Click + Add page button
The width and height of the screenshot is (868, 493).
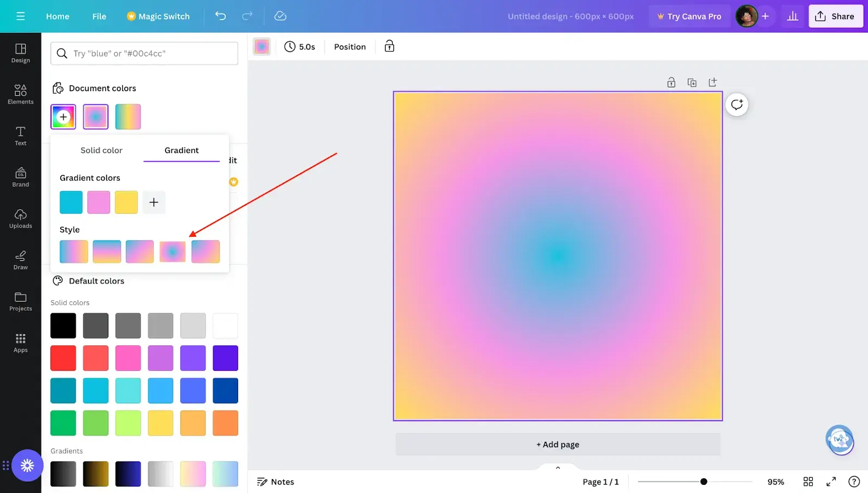coord(558,444)
